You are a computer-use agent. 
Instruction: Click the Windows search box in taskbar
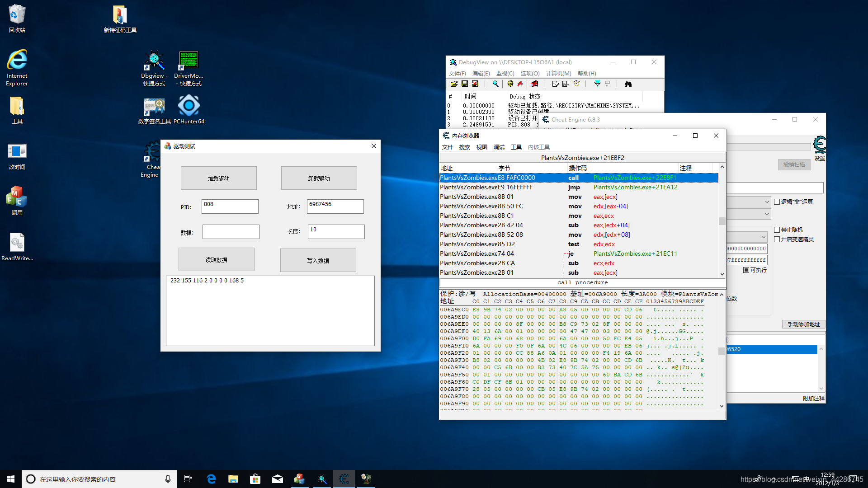coord(99,479)
